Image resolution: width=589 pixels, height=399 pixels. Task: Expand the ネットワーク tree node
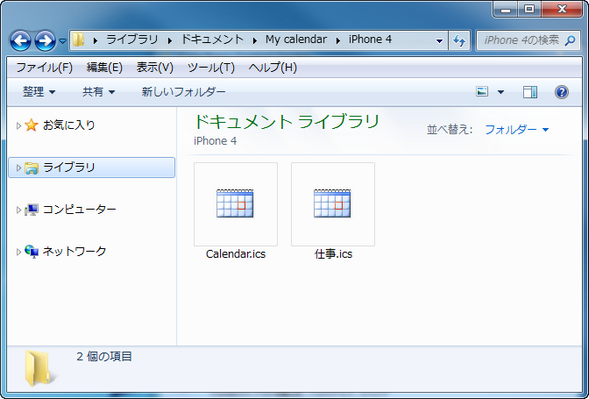pyautogui.click(x=18, y=252)
